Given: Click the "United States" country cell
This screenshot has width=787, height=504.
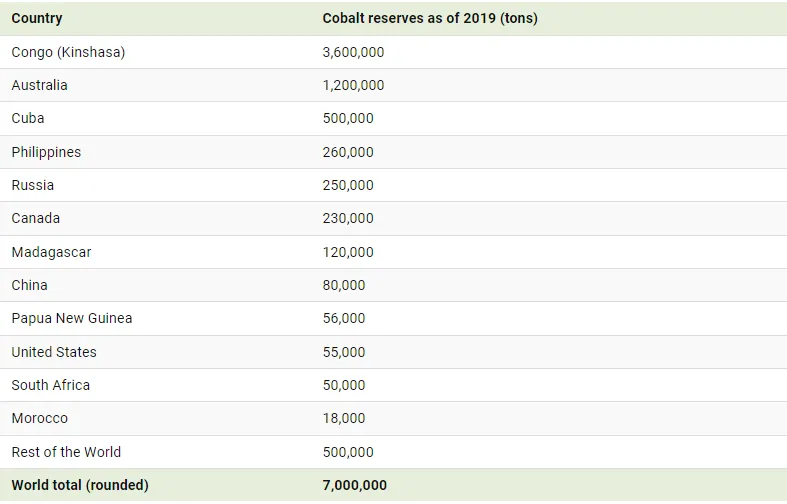Looking at the screenshot, I should [54, 352].
